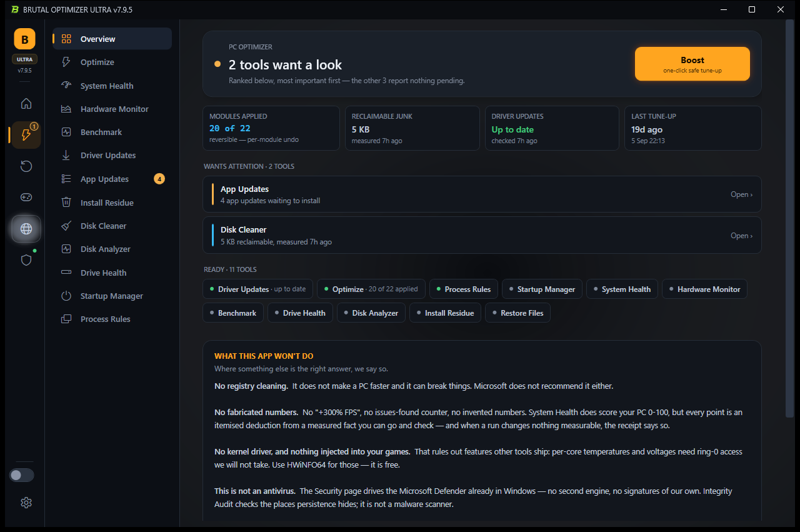Select Overview in the sidebar
The height and width of the screenshot is (532, 800).
pyautogui.click(x=112, y=39)
